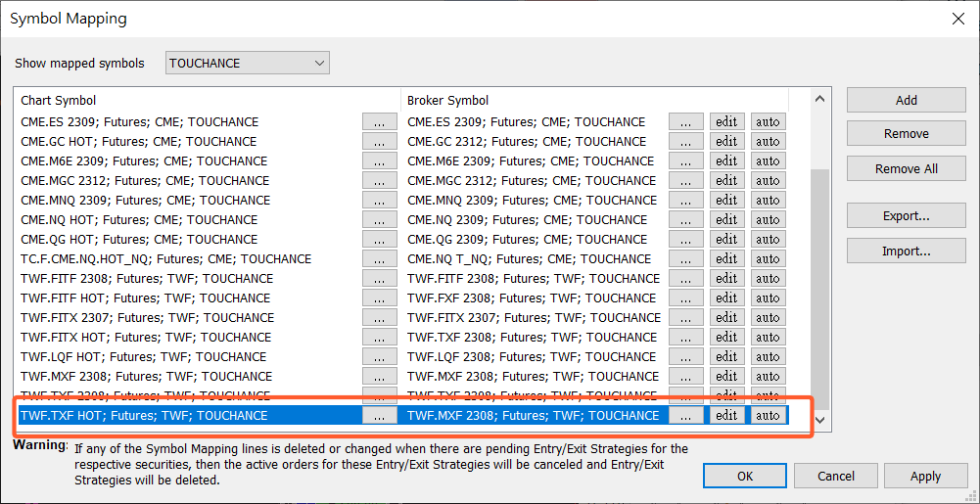Open the Show mapped symbols TOUCHANCE dropdown
This screenshot has height=504, width=980.
point(248,63)
